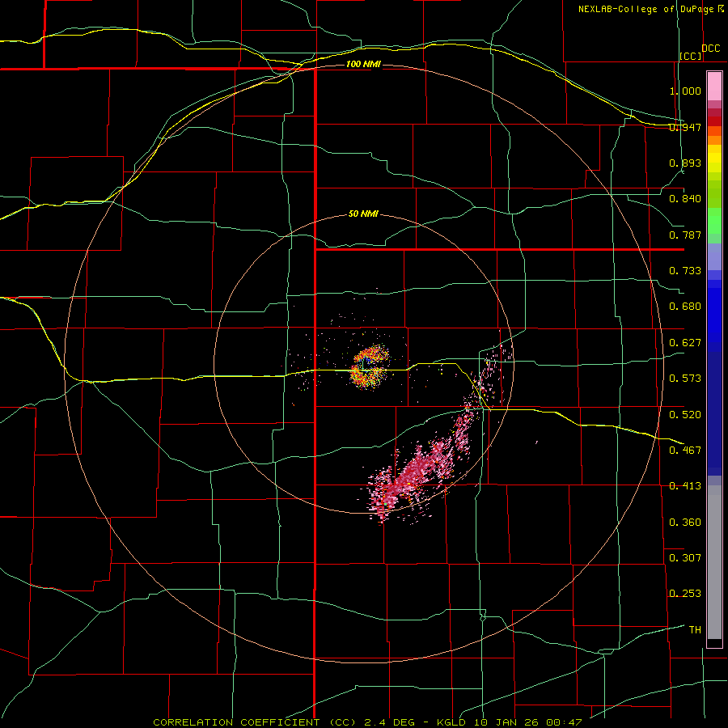The width and height of the screenshot is (728, 728).
Task: Click the 1.000 value on the scale
Action: tap(685, 91)
